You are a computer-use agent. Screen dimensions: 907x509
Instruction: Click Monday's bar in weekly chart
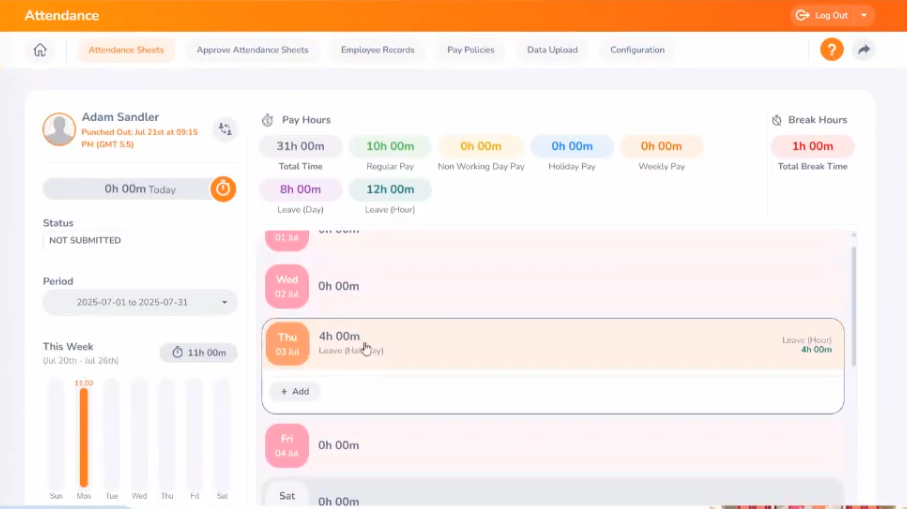(84, 436)
